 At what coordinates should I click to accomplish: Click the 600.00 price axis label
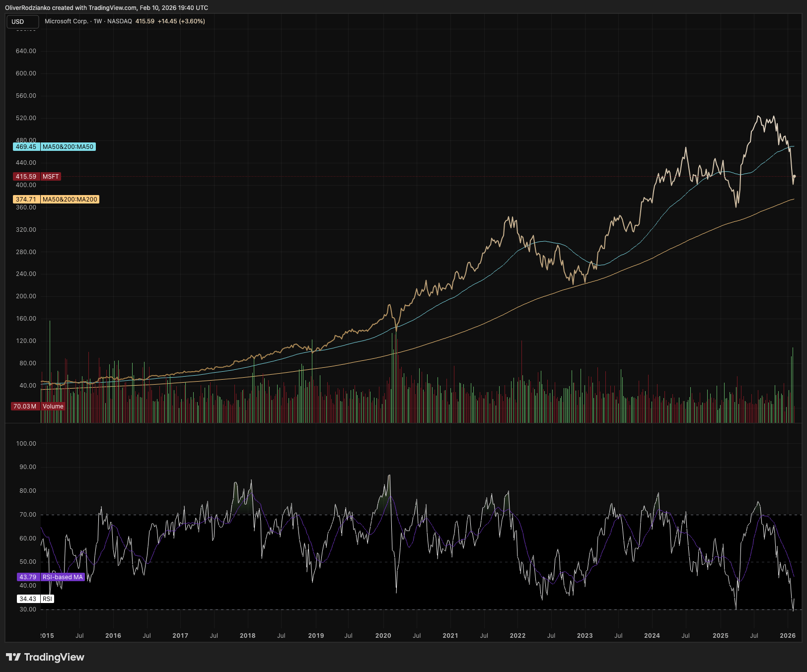[26, 73]
